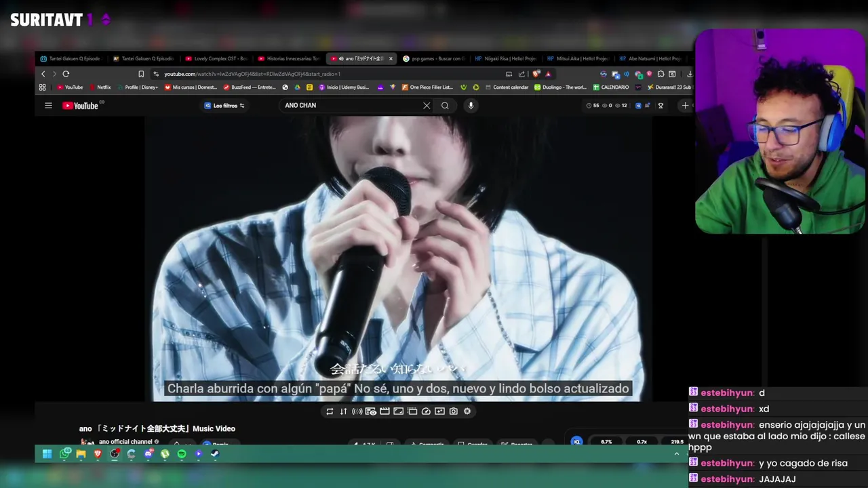Open WhatsApp from the taskbar
Image resolution: width=868 pixels, height=488 pixels.
[x=64, y=453]
